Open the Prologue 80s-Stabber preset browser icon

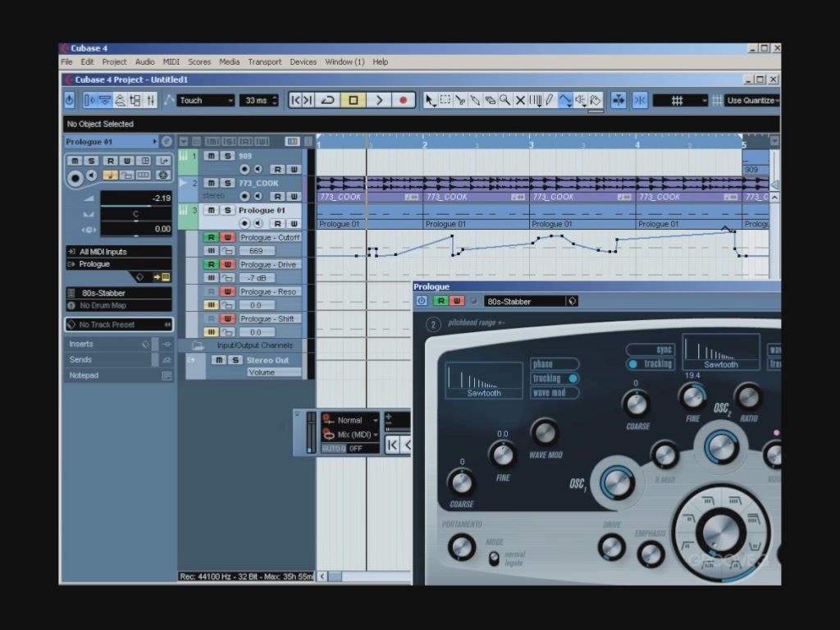pyautogui.click(x=572, y=301)
